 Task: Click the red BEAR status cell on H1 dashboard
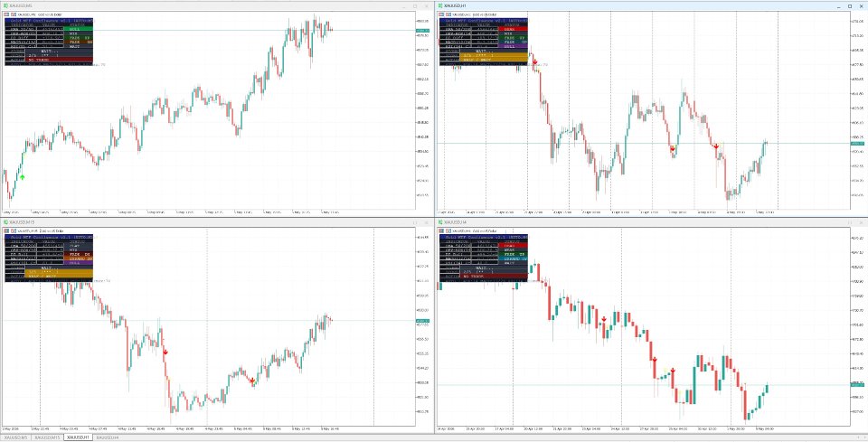pos(514,29)
